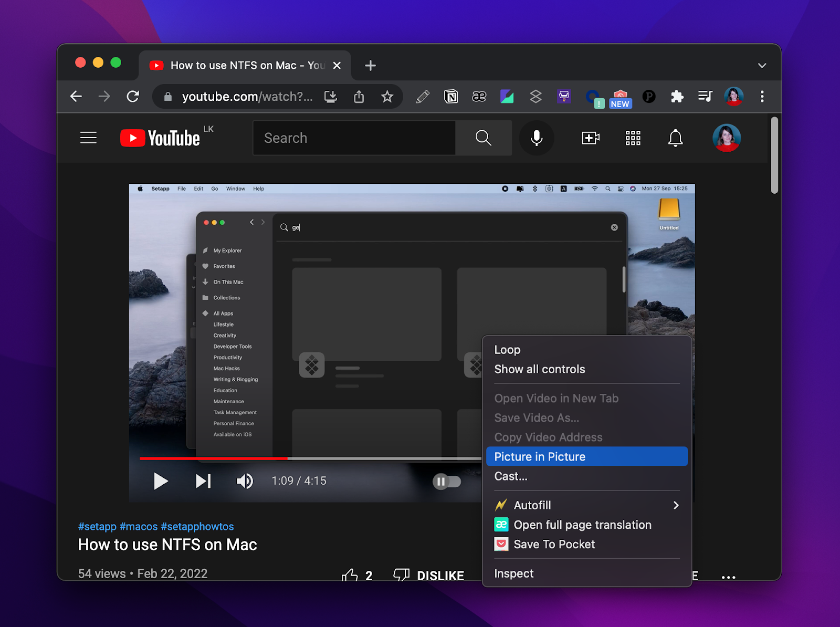Select the How to use NTFS on Mac tab
This screenshot has width=840, height=627.
(x=245, y=66)
